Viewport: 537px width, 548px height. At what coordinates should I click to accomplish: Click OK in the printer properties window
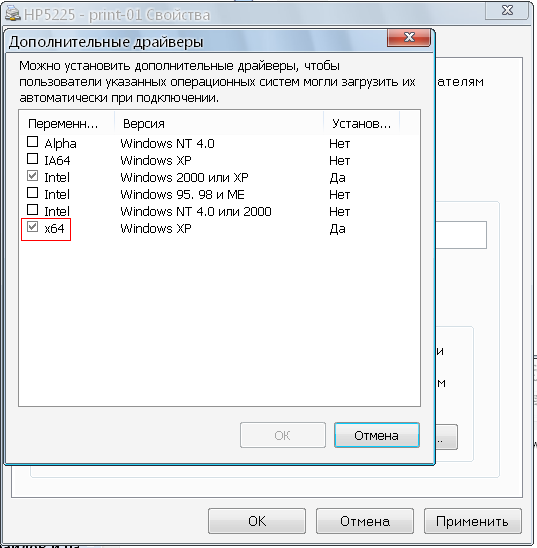click(257, 521)
